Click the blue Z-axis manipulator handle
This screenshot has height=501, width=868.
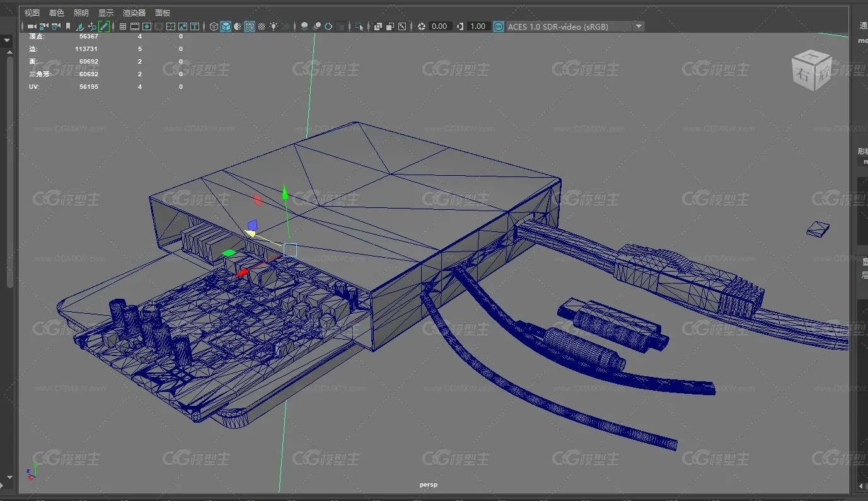pos(252,224)
